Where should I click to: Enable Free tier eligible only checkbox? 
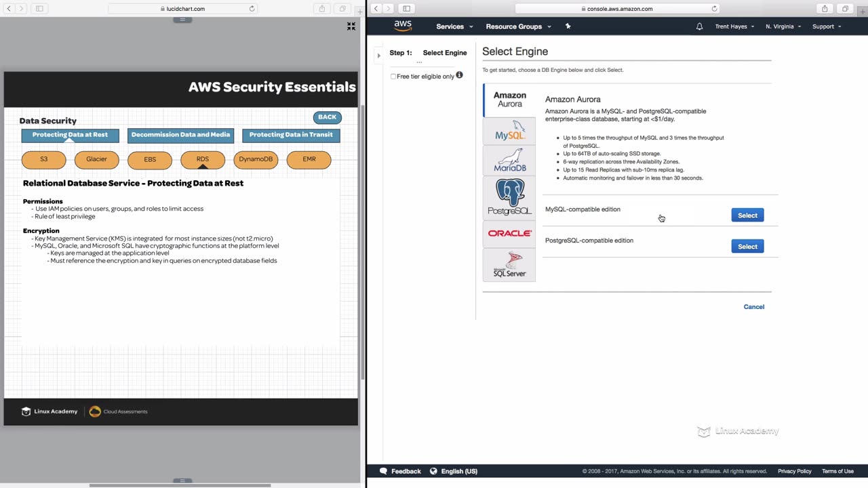click(393, 77)
